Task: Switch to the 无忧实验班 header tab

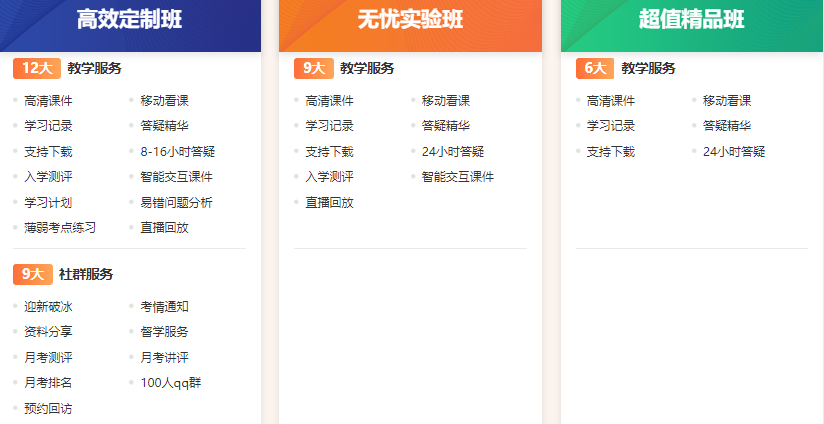Action: pos(410,21)
